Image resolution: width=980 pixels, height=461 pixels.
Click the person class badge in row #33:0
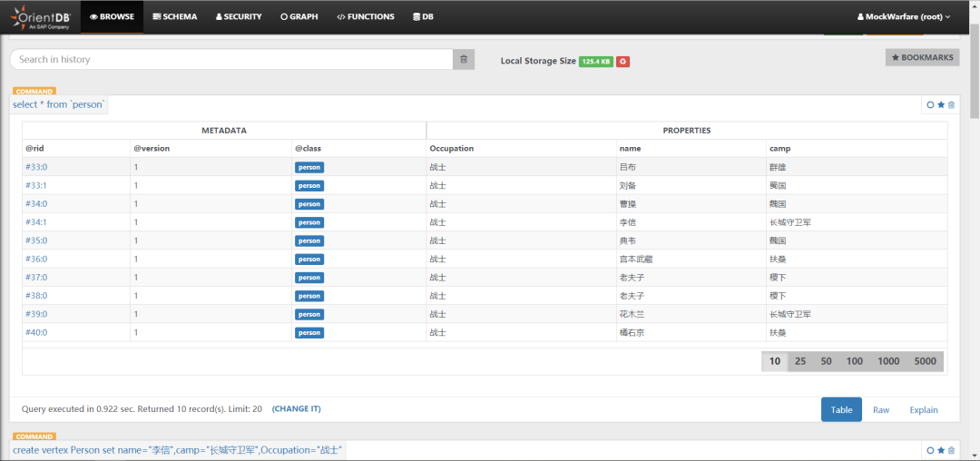pyautogui.click(x=309, y=167)
